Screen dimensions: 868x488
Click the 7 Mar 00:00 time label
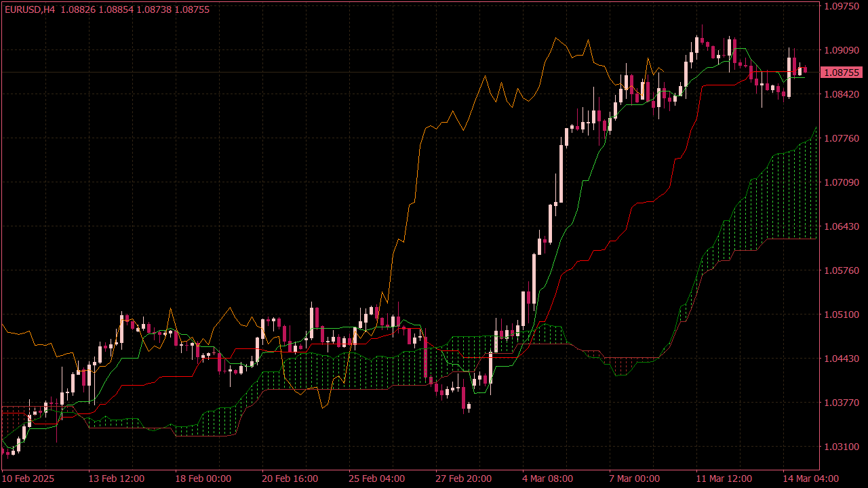pos(634,479)
